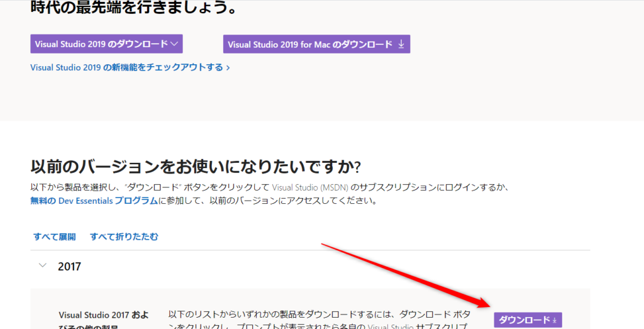Collapse the 2017 section chevron
Viewport: 644px width, 329px height.
click(x=42, y=265)
